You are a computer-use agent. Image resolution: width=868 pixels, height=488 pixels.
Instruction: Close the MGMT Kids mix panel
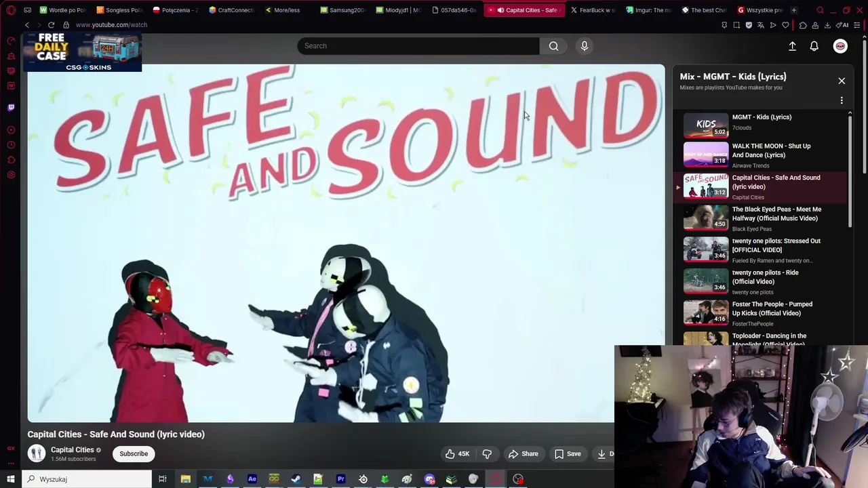click(842, 81)
